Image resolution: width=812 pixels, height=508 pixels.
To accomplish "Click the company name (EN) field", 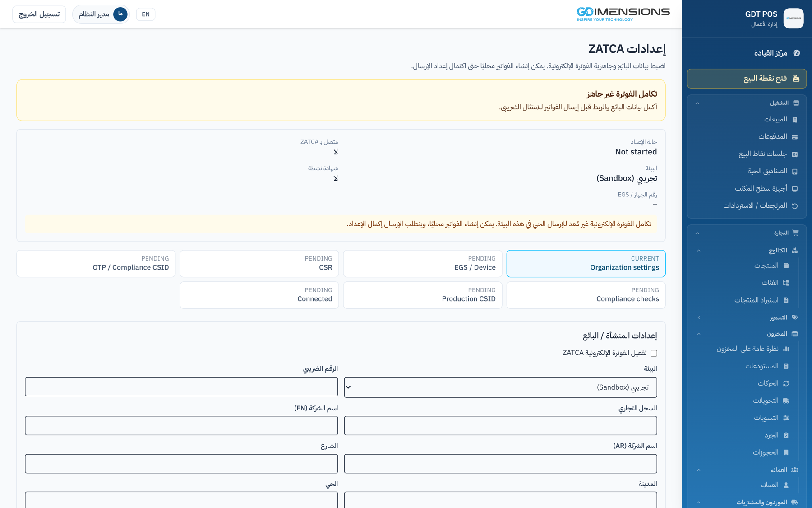I will 181,426.
